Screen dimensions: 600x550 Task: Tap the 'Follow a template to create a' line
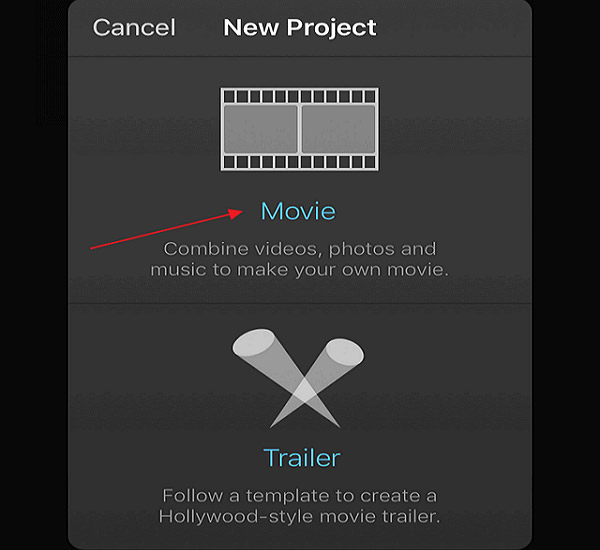click(300, 496)
